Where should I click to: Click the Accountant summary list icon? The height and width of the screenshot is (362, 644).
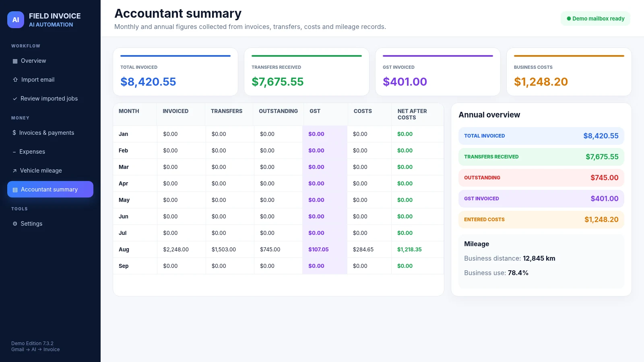tap(15, 190)
